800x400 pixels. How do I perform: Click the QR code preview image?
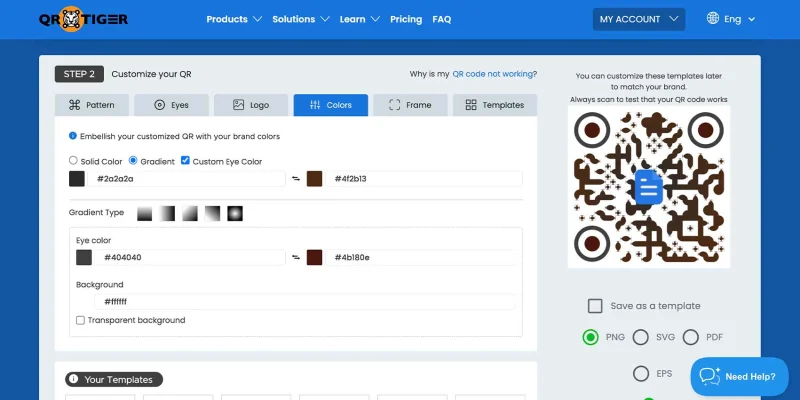pos(648,187)
